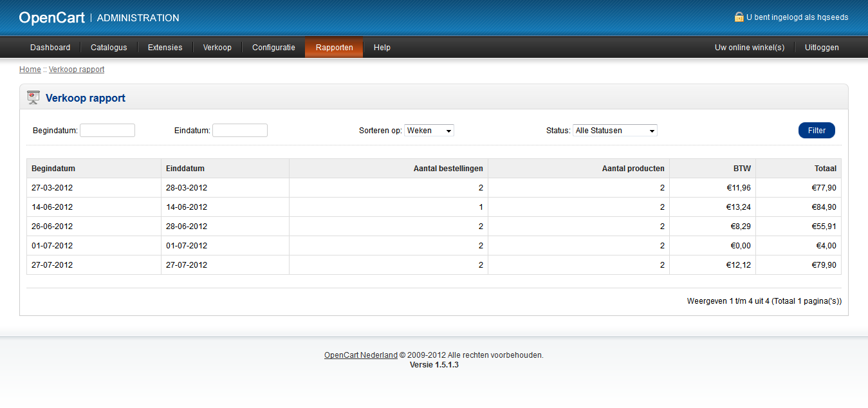Click the OpenCart logo in header
Image resolution: width=868 pixels, height=408 pixels.
pyautogui.click(x=51, y=18)
